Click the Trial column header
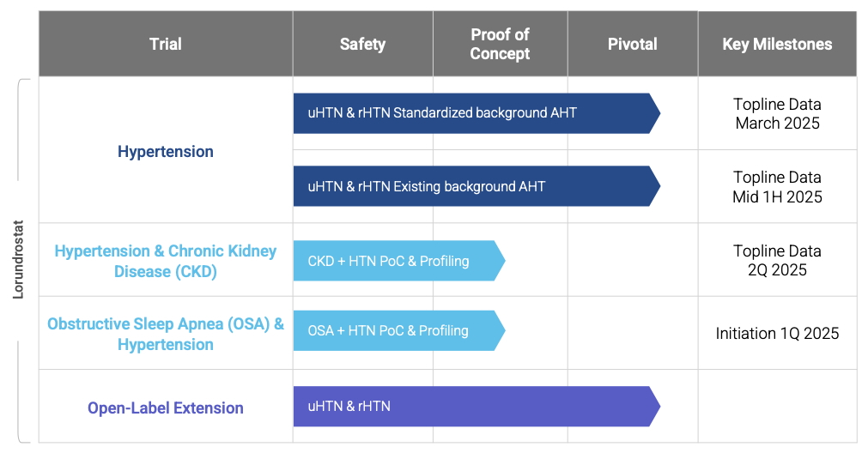 [x=166, y=44]
